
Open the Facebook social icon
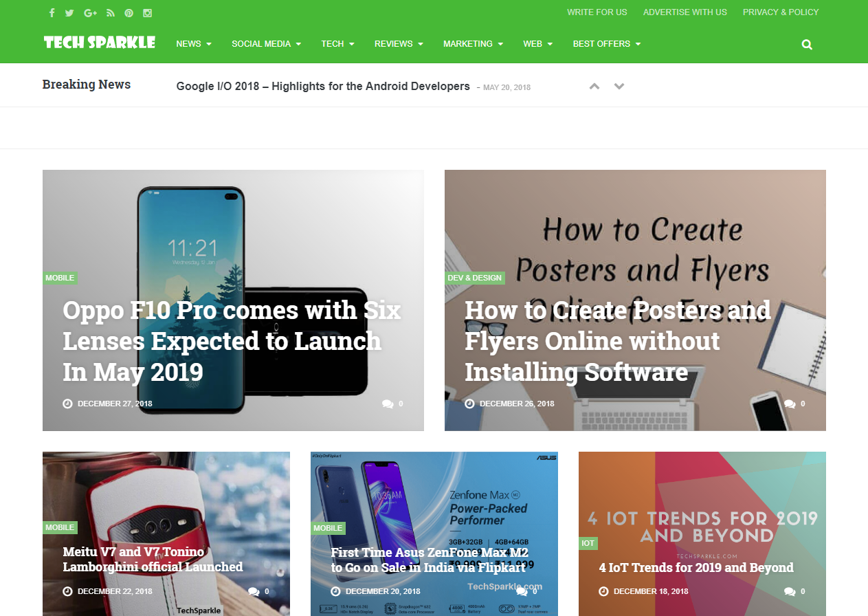(x=52, y=12)
